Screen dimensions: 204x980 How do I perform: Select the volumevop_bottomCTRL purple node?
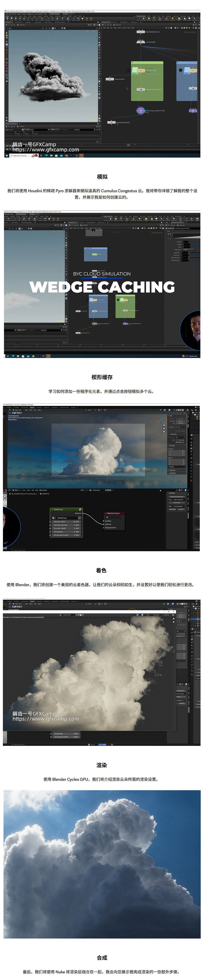(141, 111)
